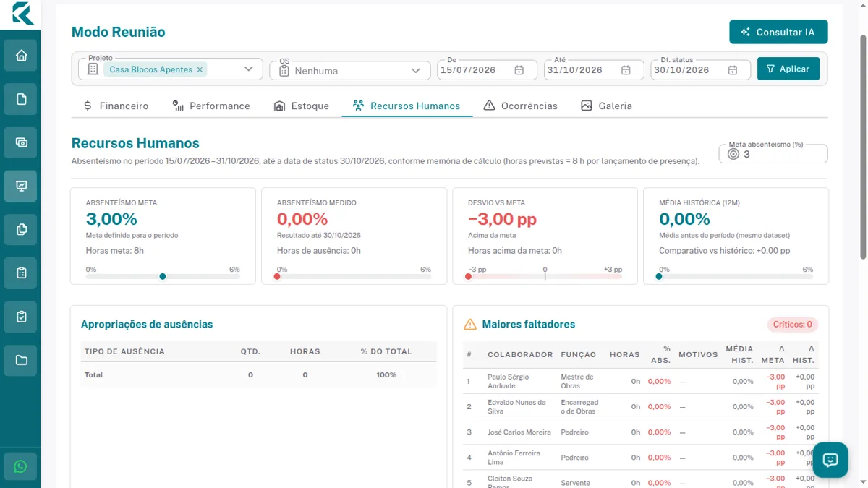
Task: Click the Média Histórica gauge marker
Action: [x=659, y=276]
